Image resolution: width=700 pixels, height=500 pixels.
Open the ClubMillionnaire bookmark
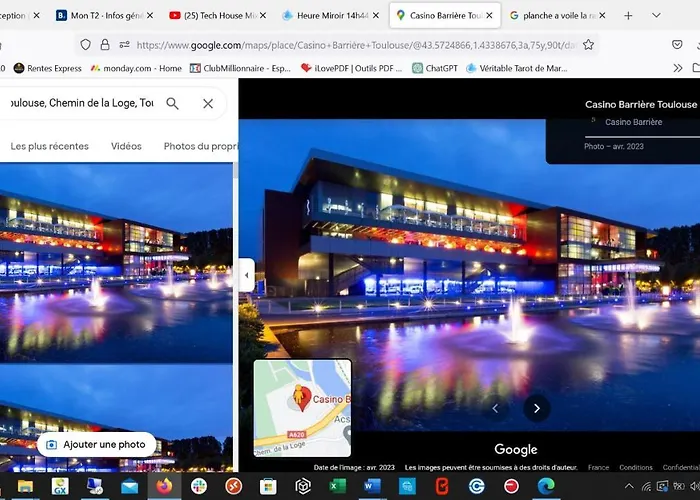(x=240, y=68)
